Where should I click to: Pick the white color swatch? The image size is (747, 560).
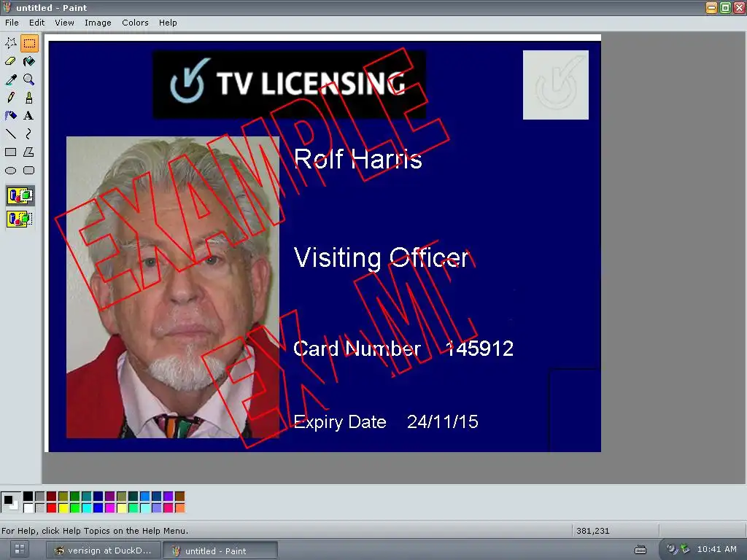pos(28,508)
